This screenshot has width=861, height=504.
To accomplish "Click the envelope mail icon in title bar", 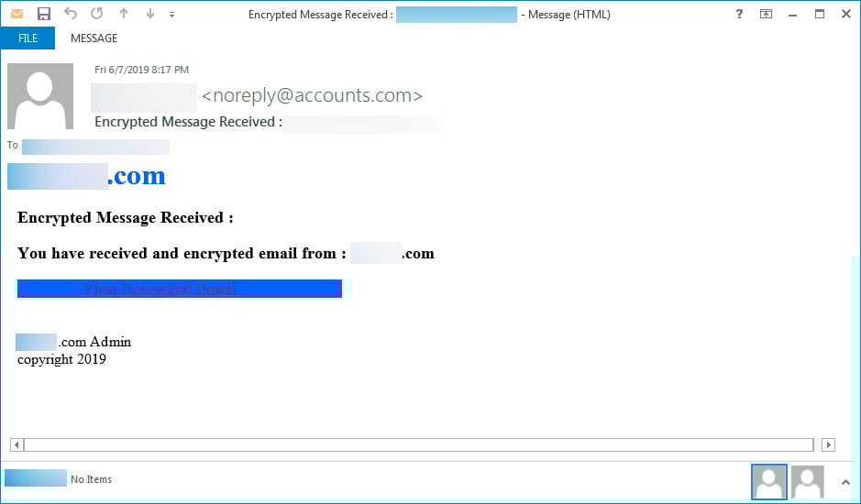I will pyautogui.click(x=17, y=14).
